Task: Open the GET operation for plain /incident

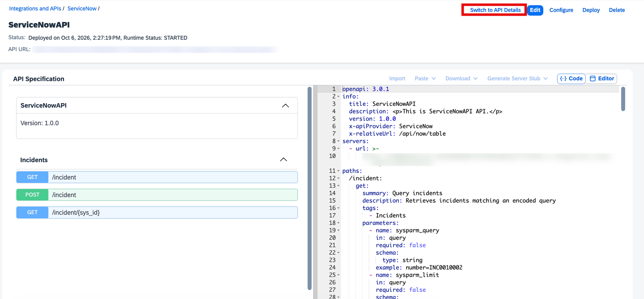Action: click(157, 177)
